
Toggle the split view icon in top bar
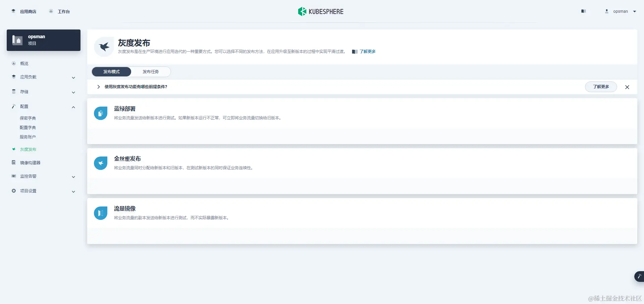click(x=584, y=11)
